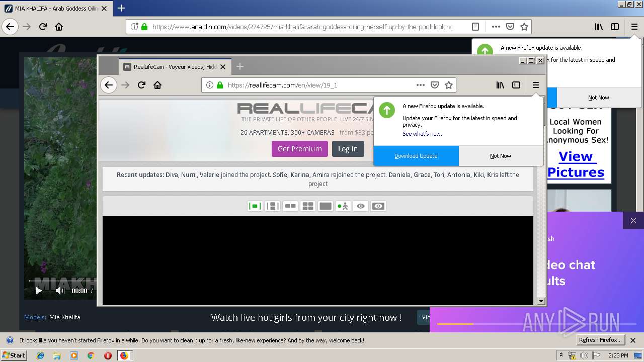Choose the two-pane camera layout icon
644x362 pixels.
[x=290, y=206]
